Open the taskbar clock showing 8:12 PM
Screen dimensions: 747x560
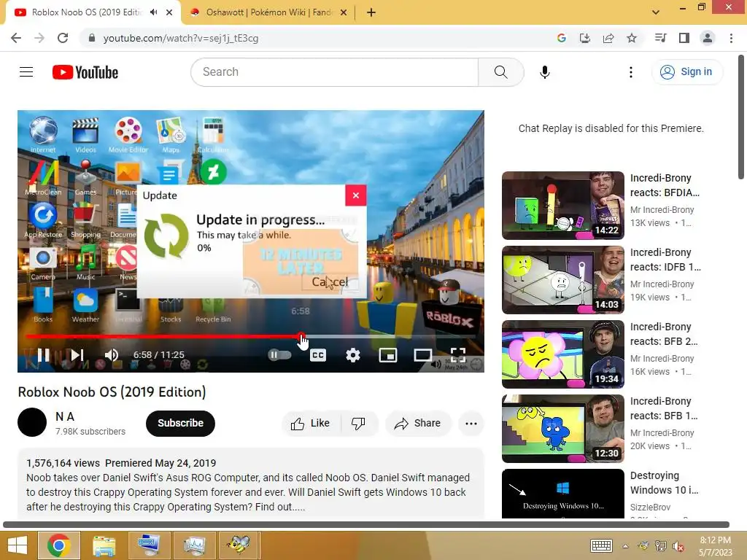pyautogui.click(x=716, y=545)
